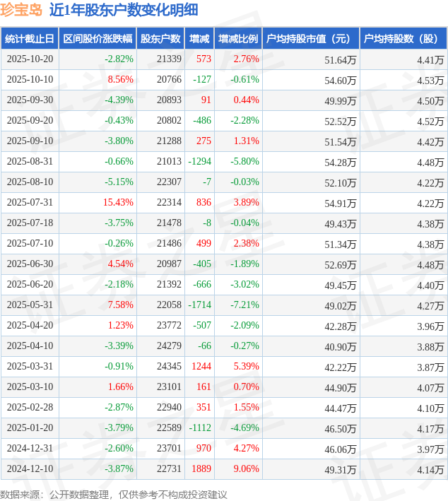The height and width of the screenshot is (501, 448).
Task: Click the 数据来源 disclaimer footer text
Action: (114, 494)
